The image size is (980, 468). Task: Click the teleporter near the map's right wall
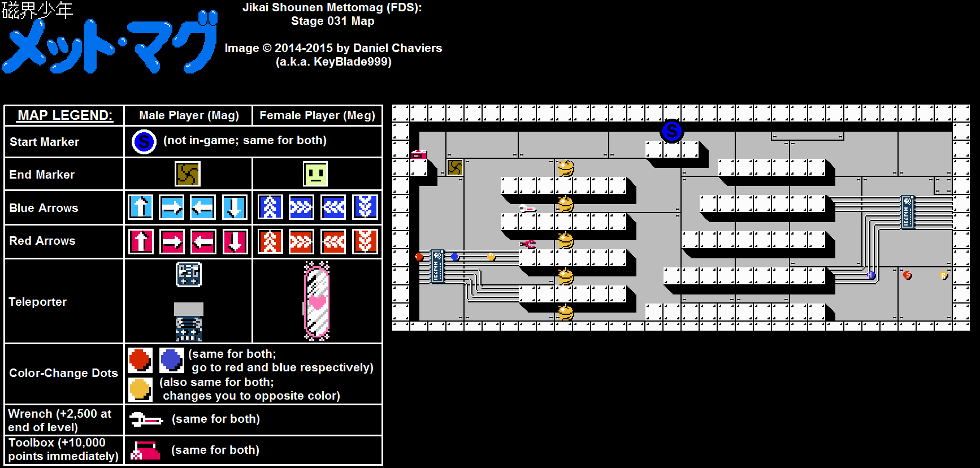[x=908, y=212]
